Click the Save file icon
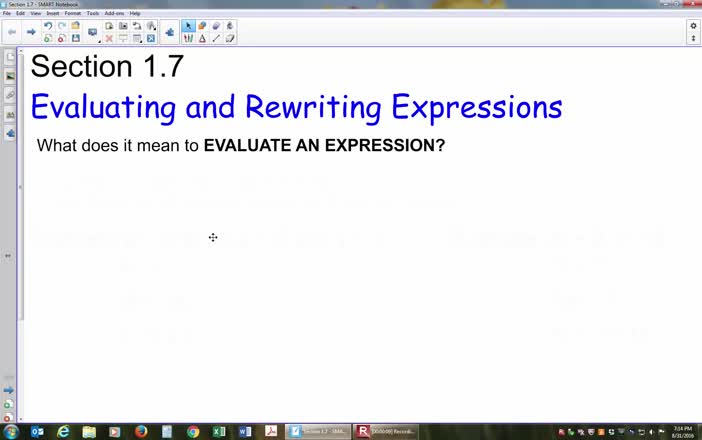 tap(75, 38)
